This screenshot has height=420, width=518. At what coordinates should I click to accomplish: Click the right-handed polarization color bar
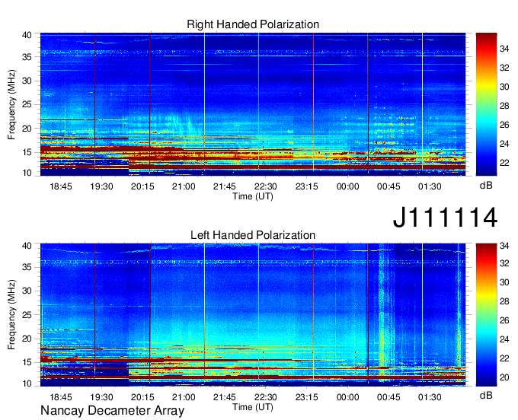[486, 104]
